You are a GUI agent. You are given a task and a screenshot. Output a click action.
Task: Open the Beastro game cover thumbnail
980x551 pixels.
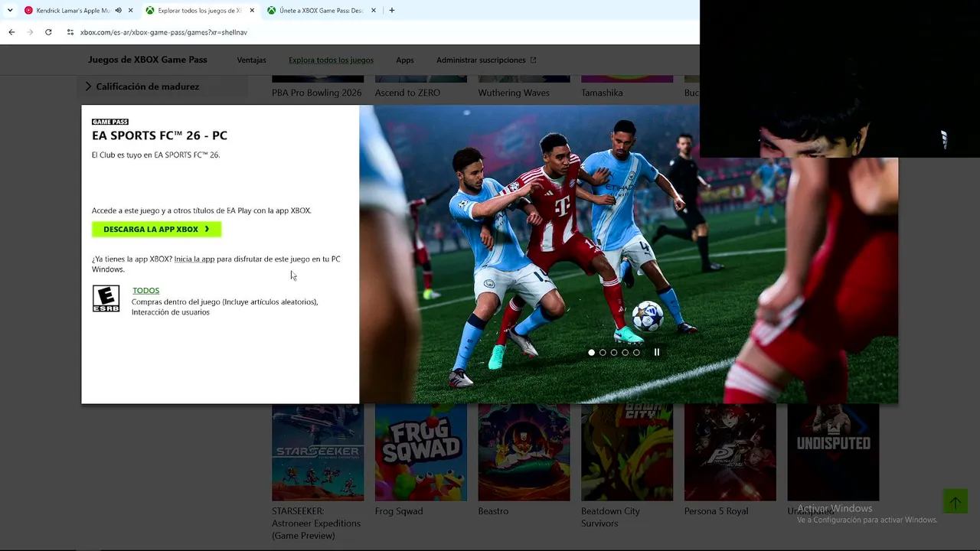point(524,452)
